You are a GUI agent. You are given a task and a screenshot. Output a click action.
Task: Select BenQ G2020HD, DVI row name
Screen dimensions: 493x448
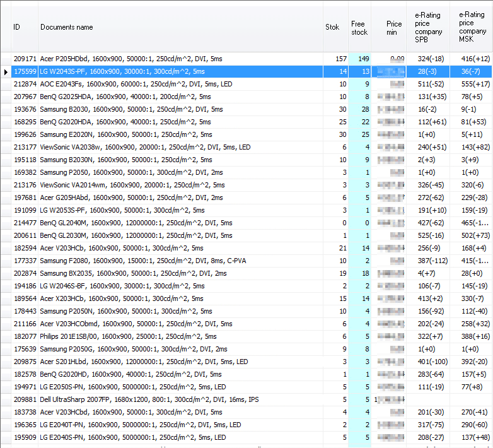click(180, 374)
